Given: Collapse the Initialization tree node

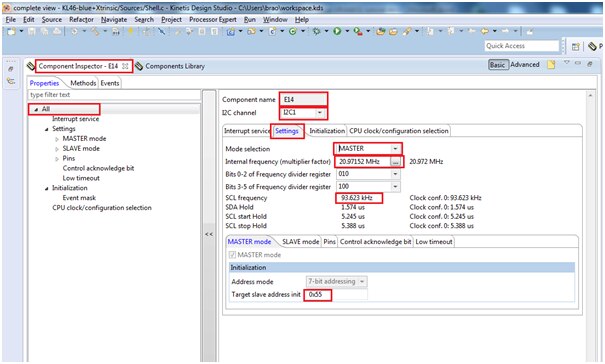Looking at the screenshot, I should [46, 188].
